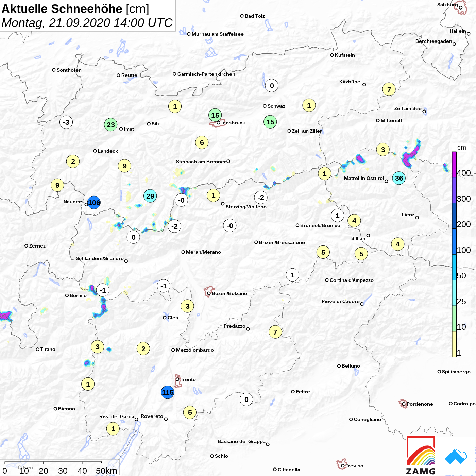
Task: Click the Pordenone city label
Action: click(x=420, y=404)
